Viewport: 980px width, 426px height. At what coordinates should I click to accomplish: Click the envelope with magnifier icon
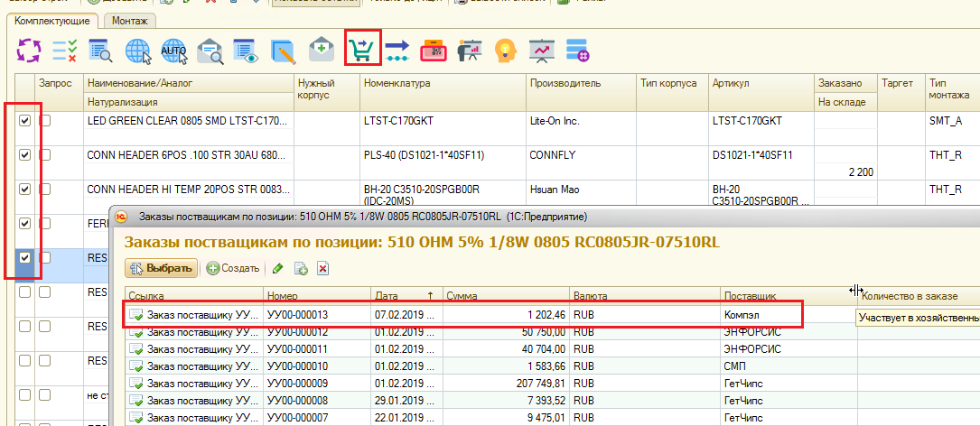(210, 51)
